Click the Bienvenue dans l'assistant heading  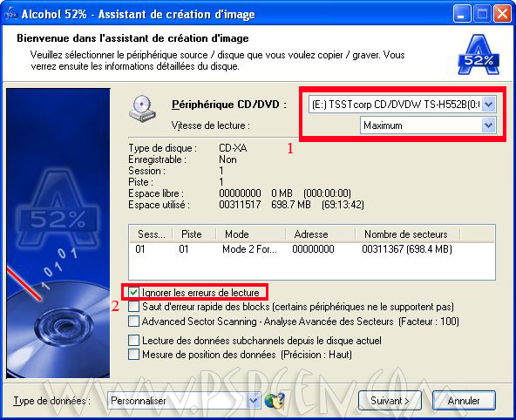pyautogui.click(x=133, y=38)
